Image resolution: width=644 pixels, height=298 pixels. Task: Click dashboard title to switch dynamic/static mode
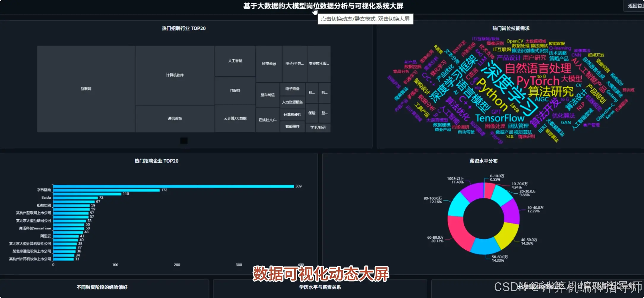pos(324,6)
